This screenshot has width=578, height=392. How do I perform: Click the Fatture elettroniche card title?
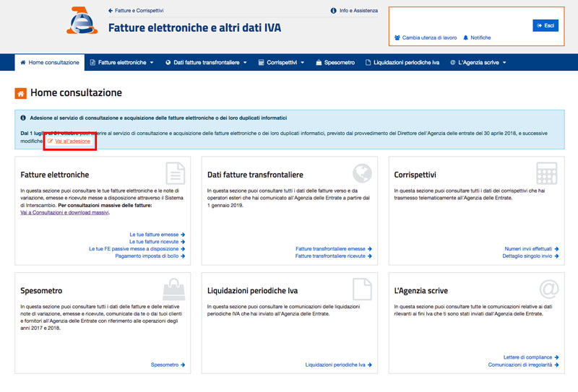(x=55, y=175)
